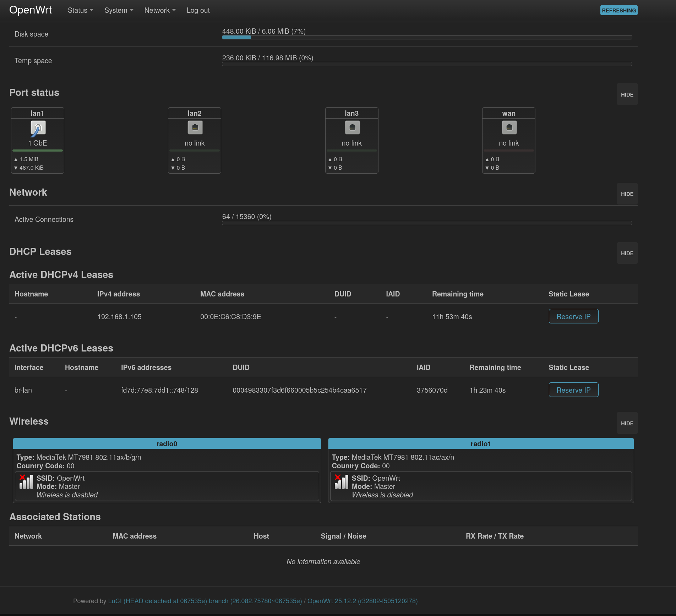Click the radio1 header bar
Screen dimensions: 676x616
tap(481, 443)
